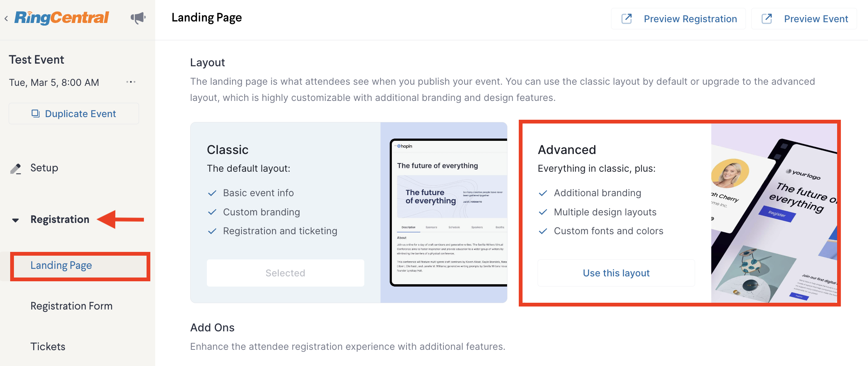Click the Preview Event button
Screen dimensions: 868x366
coord(804,18)
